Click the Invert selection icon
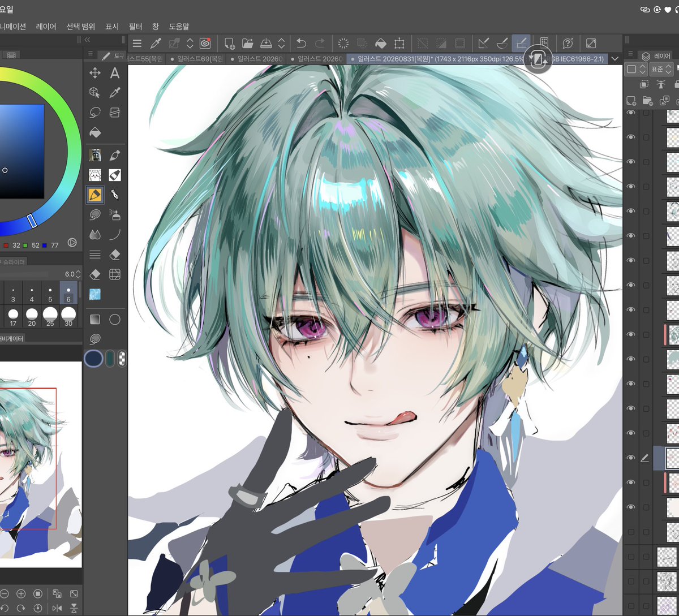This screenshot has width=679, height=616. [x=441, y=43]
